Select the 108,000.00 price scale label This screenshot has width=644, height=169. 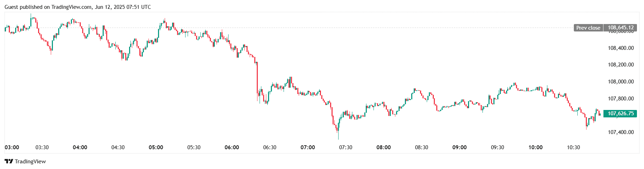pyautogui.click(x=621, y=82)
